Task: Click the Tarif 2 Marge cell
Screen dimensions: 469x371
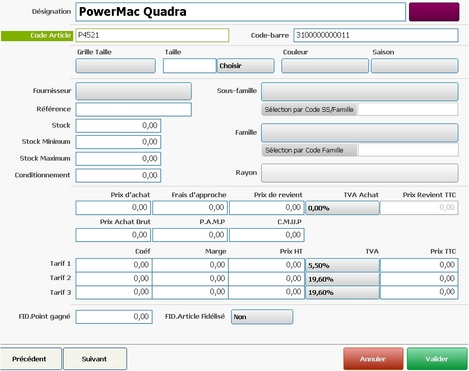Action: pos(190,279)
